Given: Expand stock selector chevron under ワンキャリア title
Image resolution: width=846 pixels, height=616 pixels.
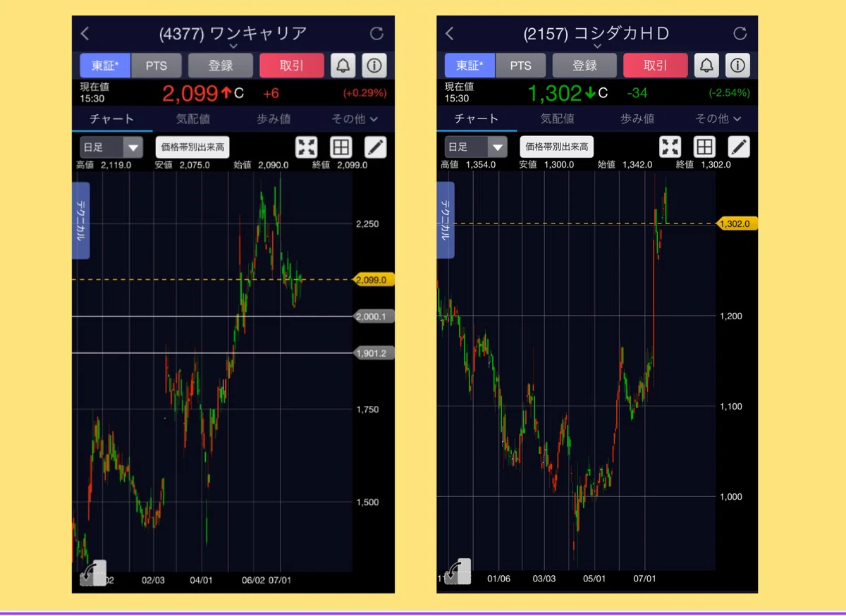Looking at the screenshot, I should coord(233,47).
